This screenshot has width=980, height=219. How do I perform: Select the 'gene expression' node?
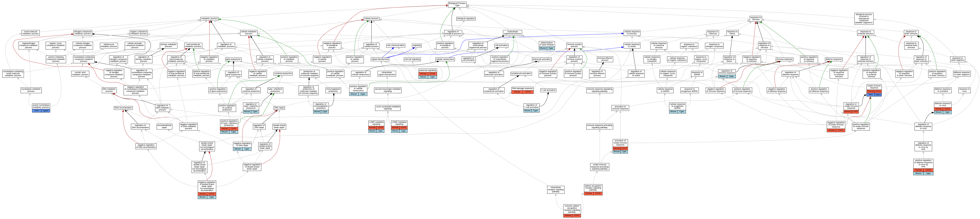[233, 59]
